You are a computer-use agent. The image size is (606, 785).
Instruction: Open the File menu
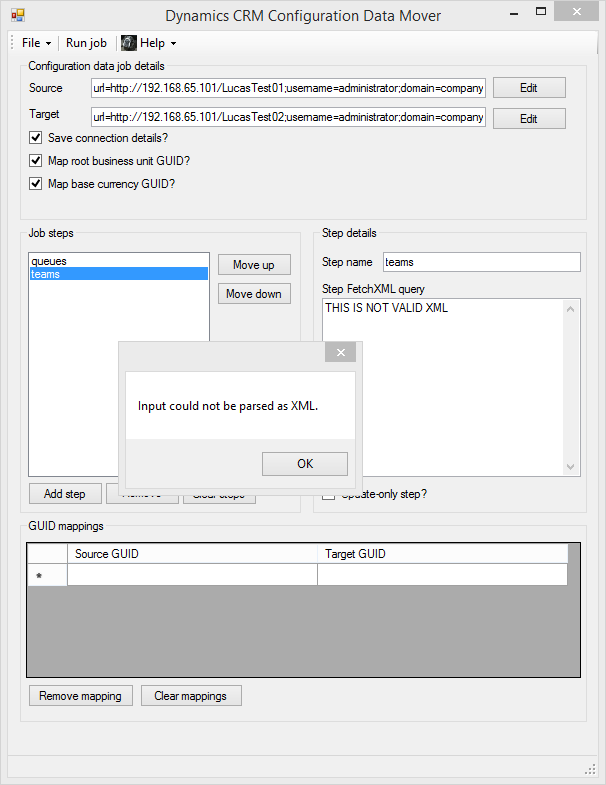[36, 43]
